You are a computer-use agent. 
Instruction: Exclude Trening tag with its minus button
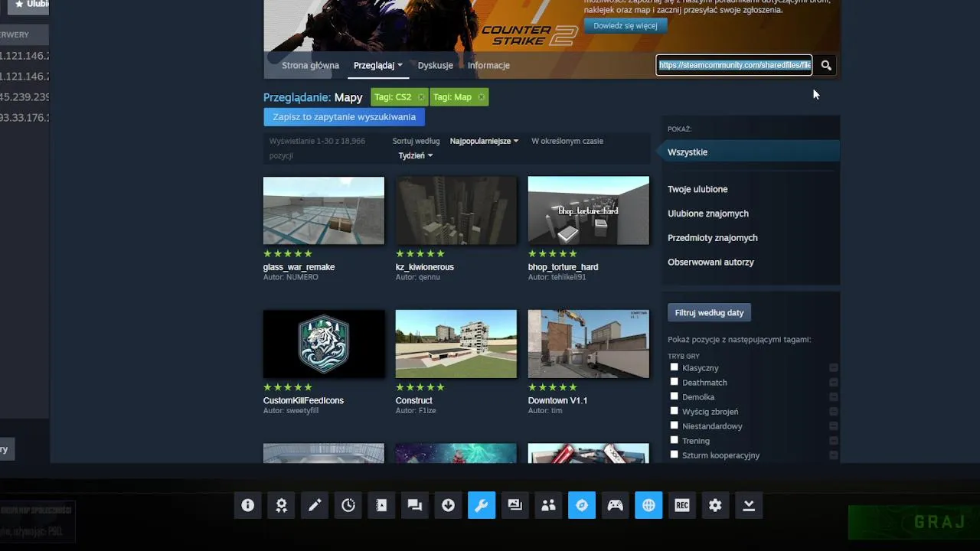pyautogui.click(x=833, y=441)
